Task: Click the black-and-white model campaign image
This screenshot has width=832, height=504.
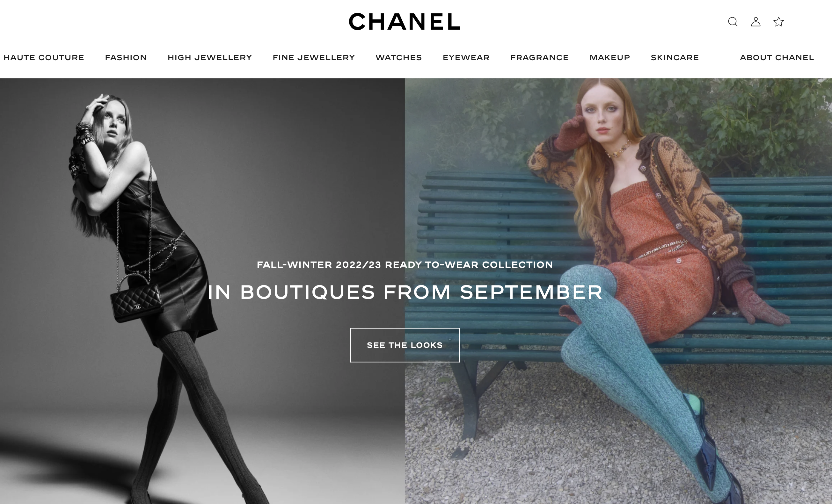Action: click(x=202, y=291)
